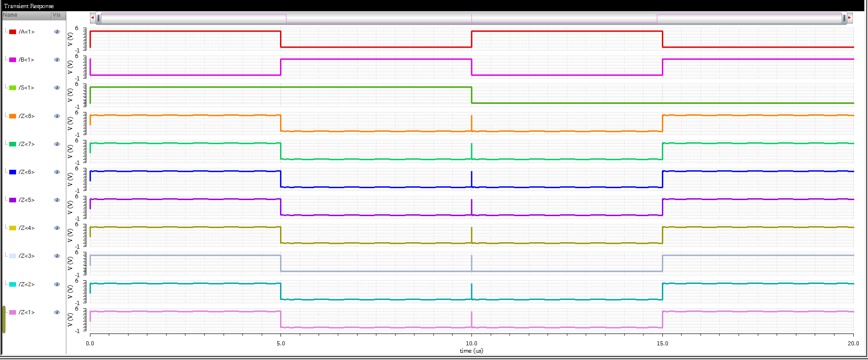This screenshot has width=868, height=360.
Task: Select the /Z<1> signal name
Action: [27, 312]
